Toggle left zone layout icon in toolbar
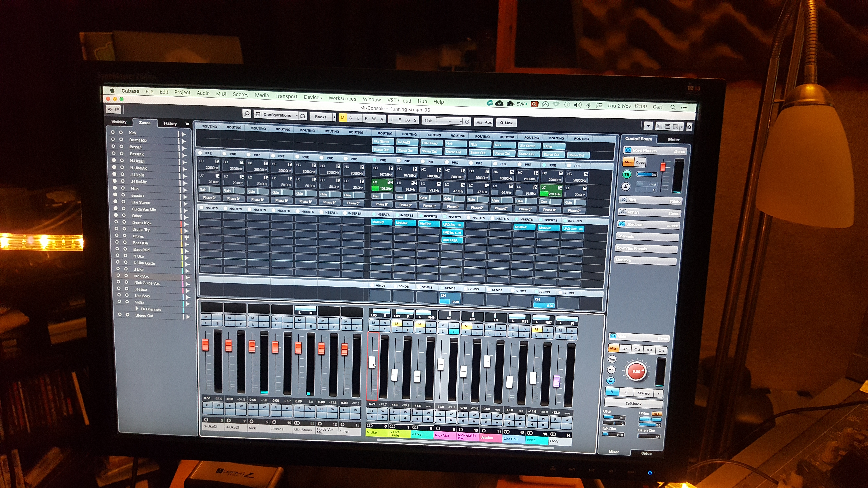 659,126
